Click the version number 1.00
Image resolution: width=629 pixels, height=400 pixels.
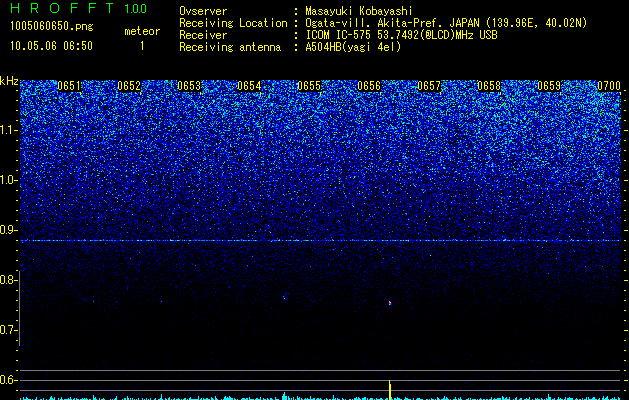click(135, 8)
